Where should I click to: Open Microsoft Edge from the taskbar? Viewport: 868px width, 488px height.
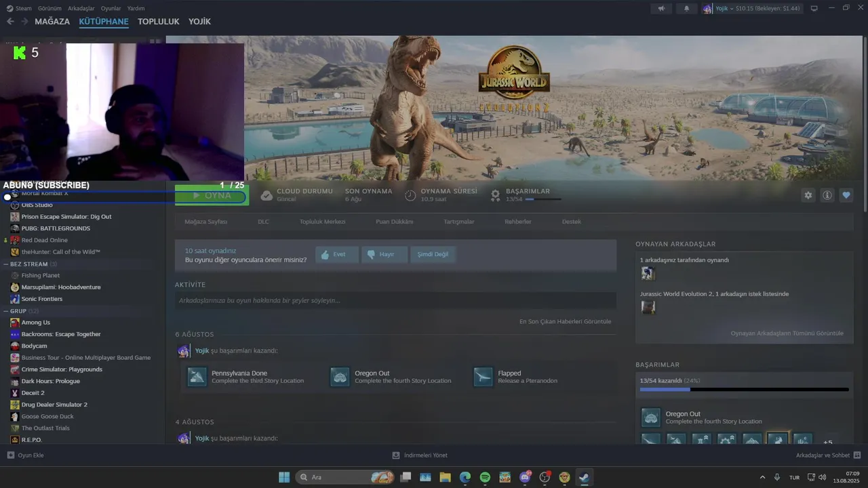tap(465, 477)
